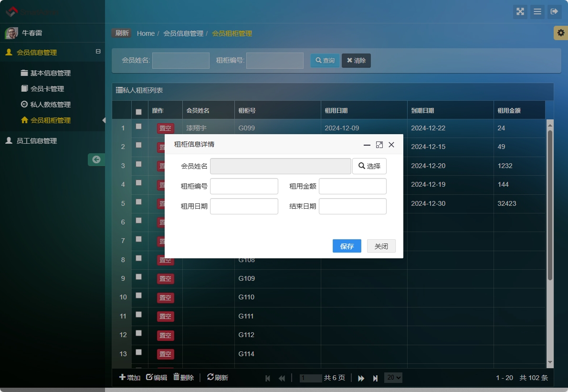Open the page size dropdown showing 20

tap(393, 377)
